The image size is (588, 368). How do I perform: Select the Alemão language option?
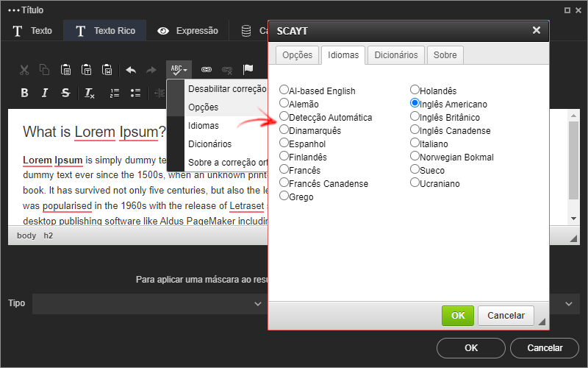284,103
